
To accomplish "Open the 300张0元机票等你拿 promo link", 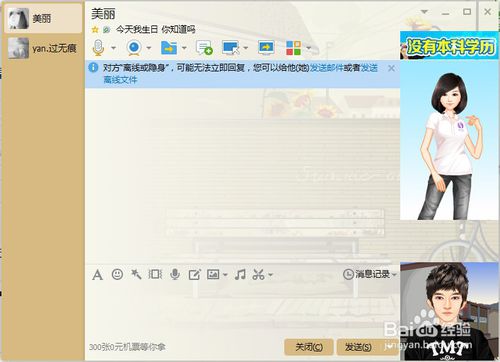I will coord(127,347).
